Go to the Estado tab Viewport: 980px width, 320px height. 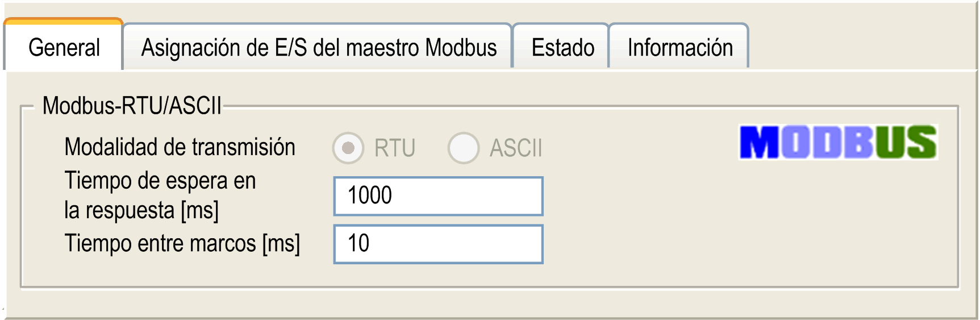(x=561, y=47)
